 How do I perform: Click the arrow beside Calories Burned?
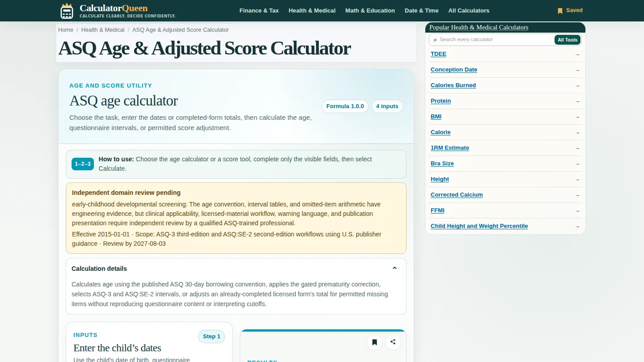(x=577, y=86)
